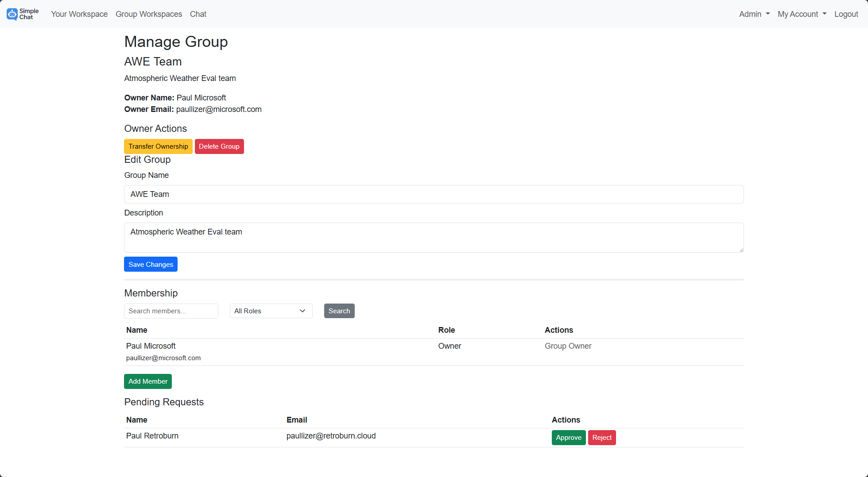Open the Group Workspaces page

[x=149, y=14]
